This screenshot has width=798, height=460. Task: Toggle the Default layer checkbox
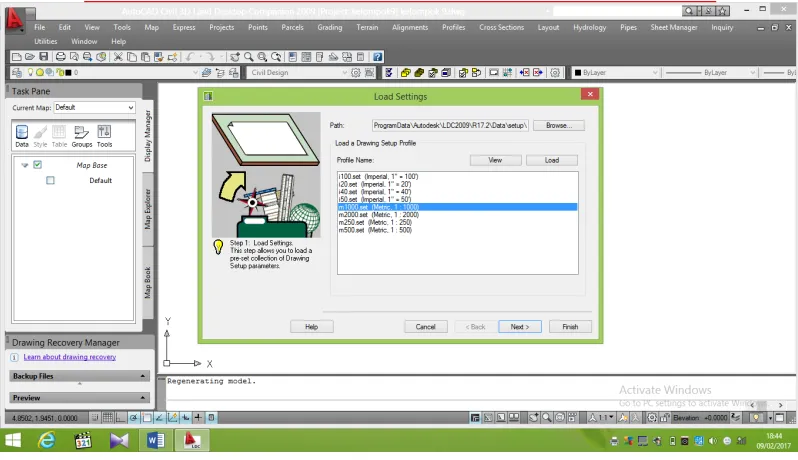click(x=50, y=180)
